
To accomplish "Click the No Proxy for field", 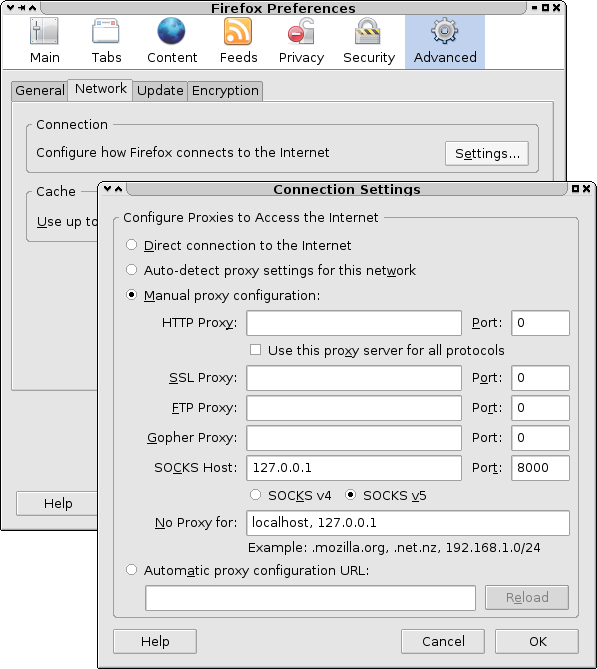I will (408, 523).
